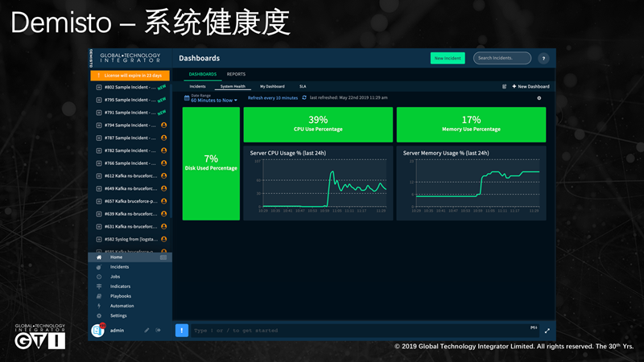Click the keyboard icon in Home row
Screen dimensions: 644x362
(x=163, y=257)
